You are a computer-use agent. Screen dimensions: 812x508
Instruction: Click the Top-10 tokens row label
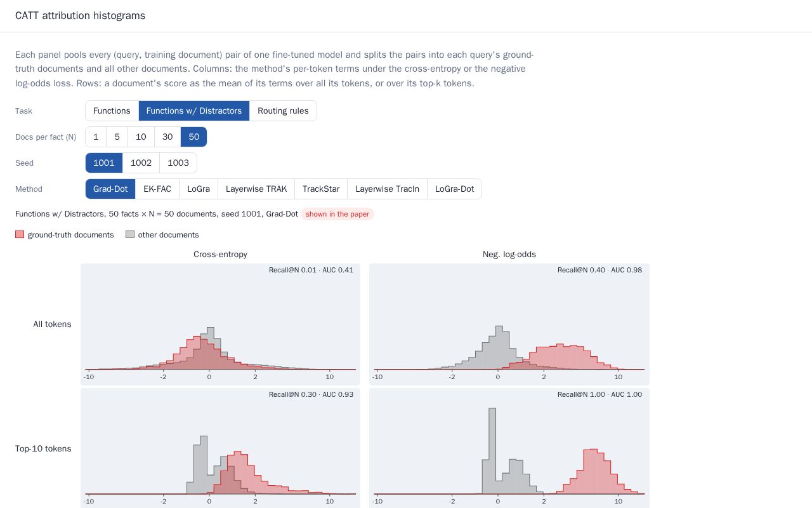coord(43,448)
